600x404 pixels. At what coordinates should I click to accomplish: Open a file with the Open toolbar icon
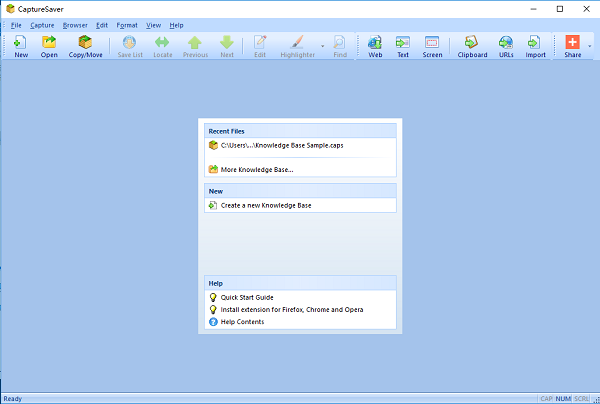click(x=49, y=46)
